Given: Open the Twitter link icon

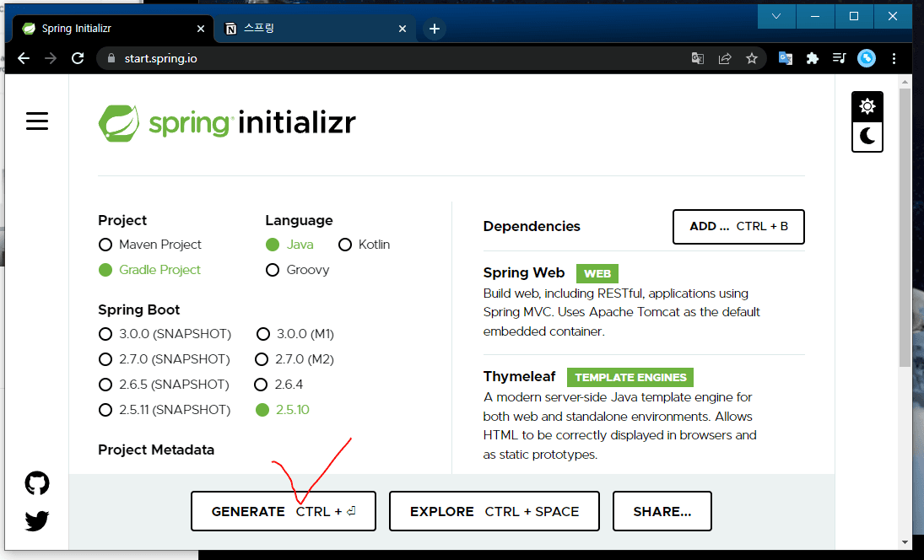Looking at the screenshot, I should pyautogui.click(x=37, y=521).
